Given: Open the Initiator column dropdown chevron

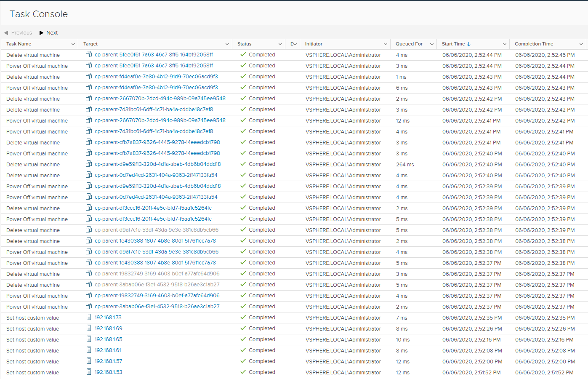Looking at the screenshot, I should pos(385,44).
